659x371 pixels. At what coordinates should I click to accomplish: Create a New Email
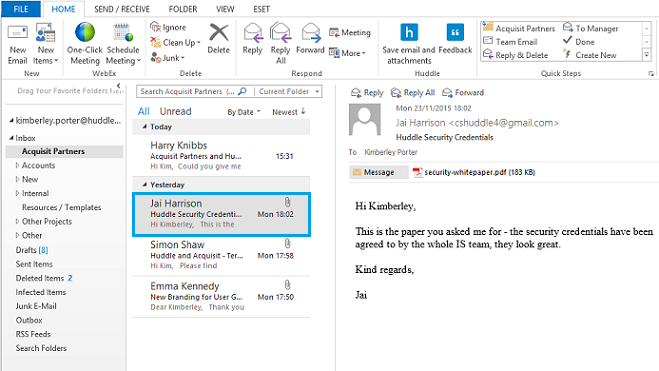click(x=18, y=45)
